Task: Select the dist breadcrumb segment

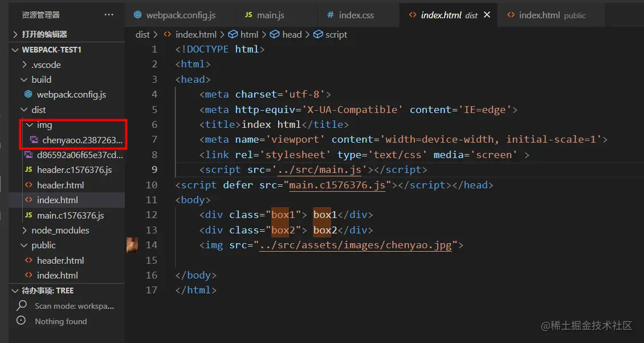Action: (x=142, y=35)
